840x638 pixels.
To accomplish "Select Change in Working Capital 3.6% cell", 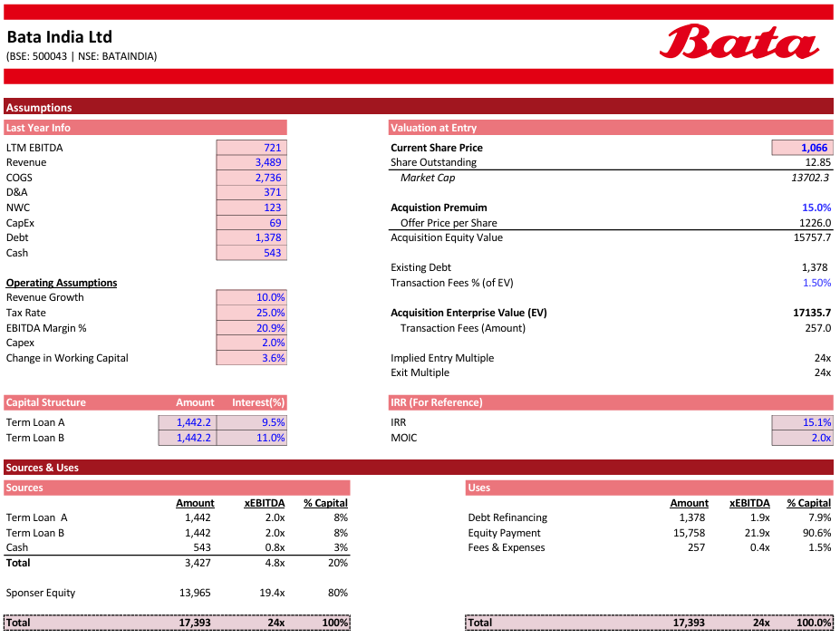I will coord(252,357).
